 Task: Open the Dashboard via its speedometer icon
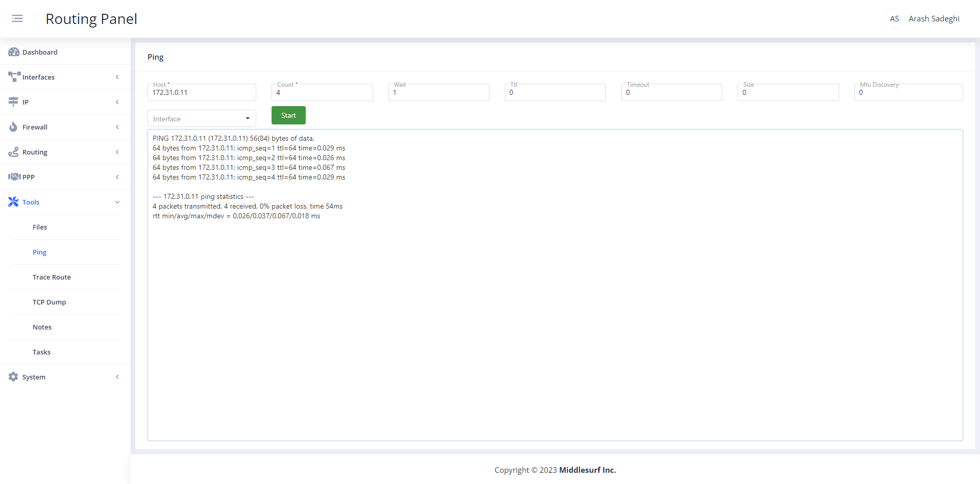pyautogui.click(x=13, y=52)
